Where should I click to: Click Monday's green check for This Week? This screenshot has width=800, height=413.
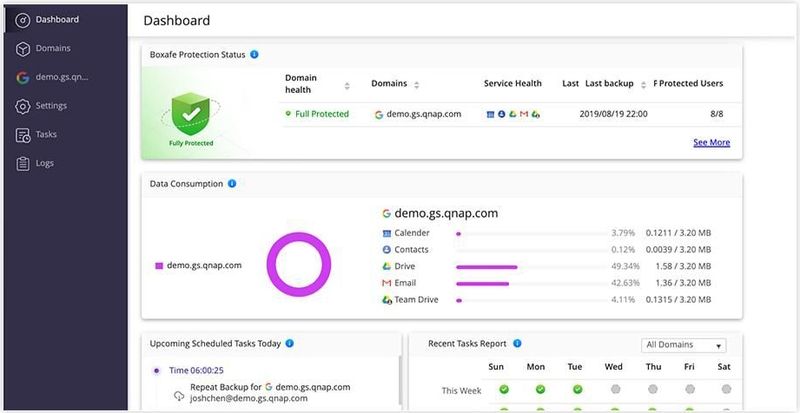[540, 390]
